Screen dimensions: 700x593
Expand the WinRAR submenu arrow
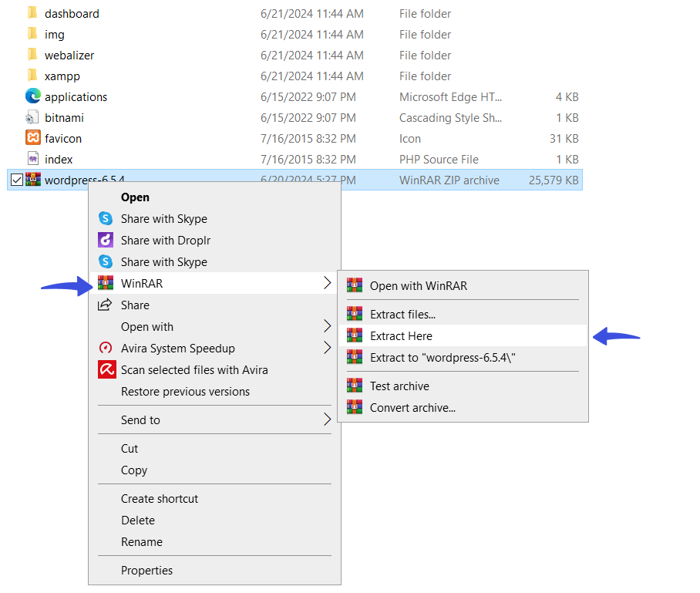tap(327, 283)
